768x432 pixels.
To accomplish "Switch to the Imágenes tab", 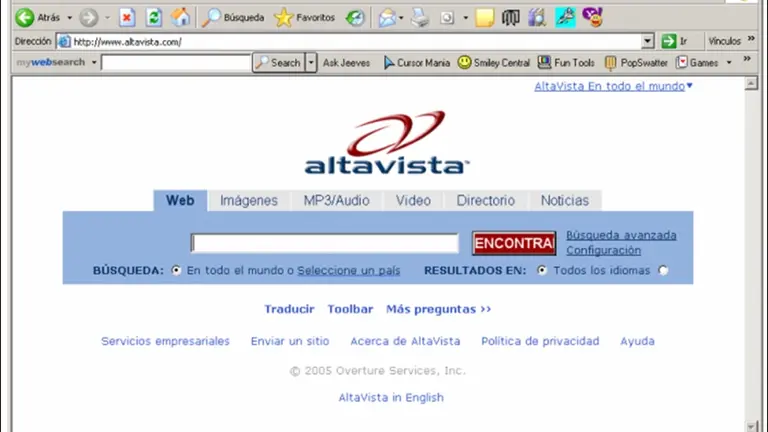I will [x=249, y=200].
